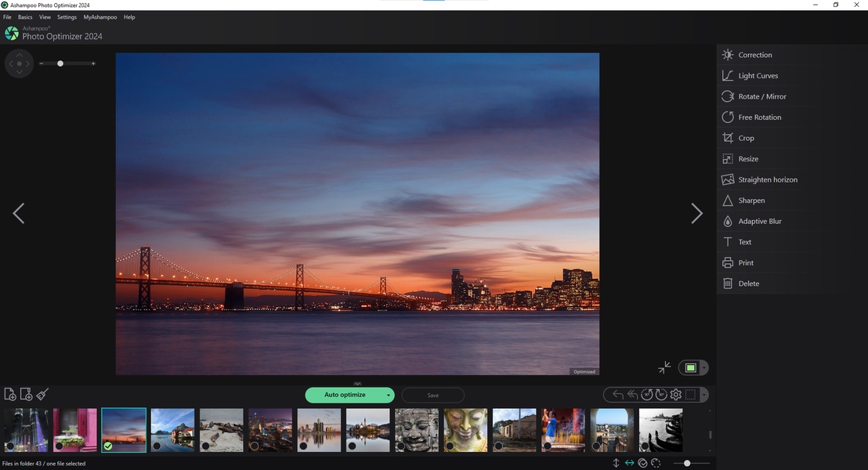Click the Auto optimize button
Screen dimensions: 868x470
tap(345, 395)
